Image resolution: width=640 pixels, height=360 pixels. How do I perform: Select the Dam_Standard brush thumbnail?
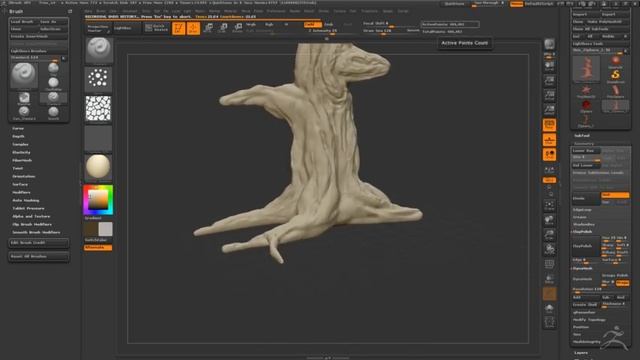tap(24, 112)
